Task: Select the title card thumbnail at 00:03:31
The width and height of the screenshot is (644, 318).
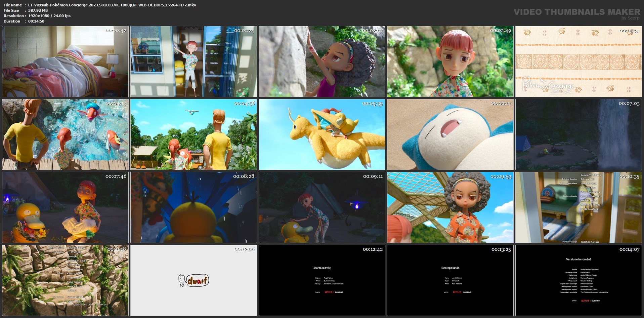Action: [x=578, y=62]
